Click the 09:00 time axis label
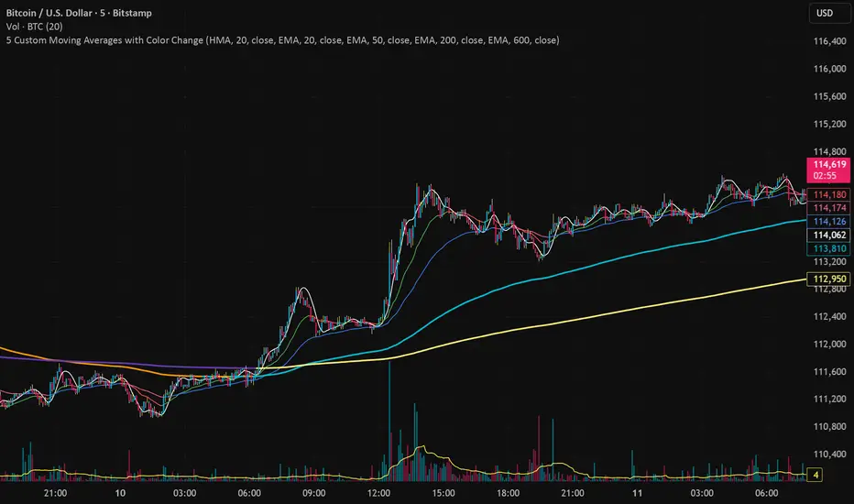The height and width of the screenshot is (504, 854). click(314, 493)
